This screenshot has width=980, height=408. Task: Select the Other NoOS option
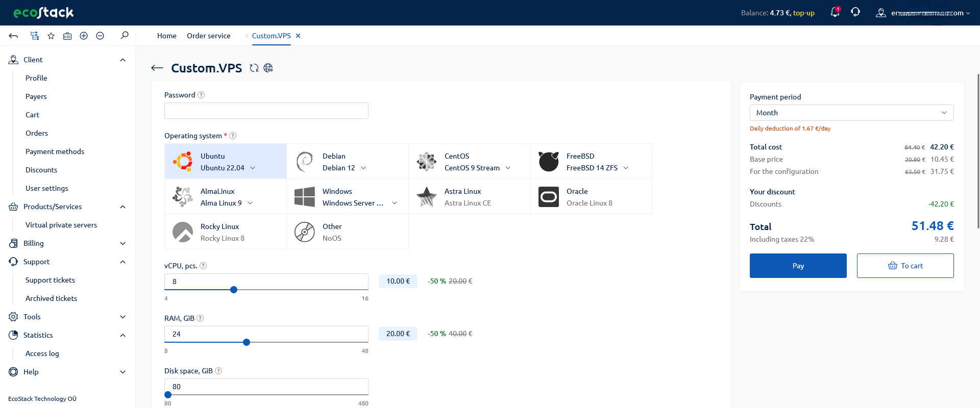pyautogui.click(x=348, y=232)
